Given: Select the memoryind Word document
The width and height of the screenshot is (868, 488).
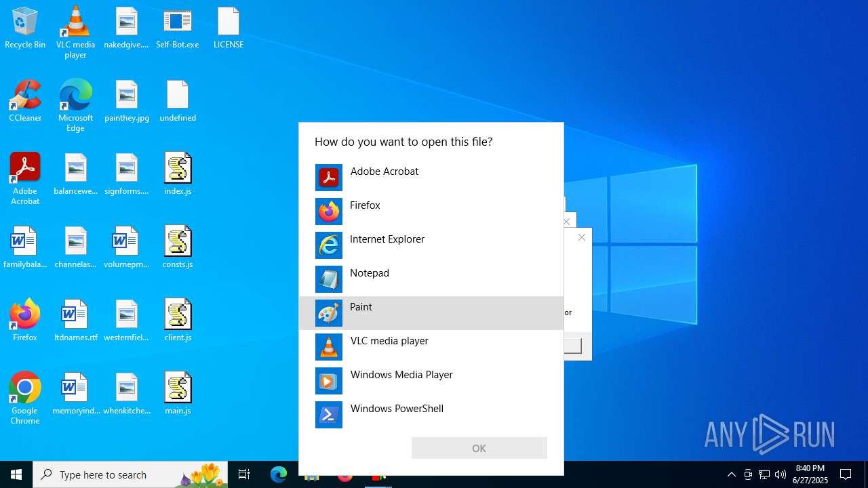Looking at the screenshot, I should pyautogui.click(x=75, y=394).
